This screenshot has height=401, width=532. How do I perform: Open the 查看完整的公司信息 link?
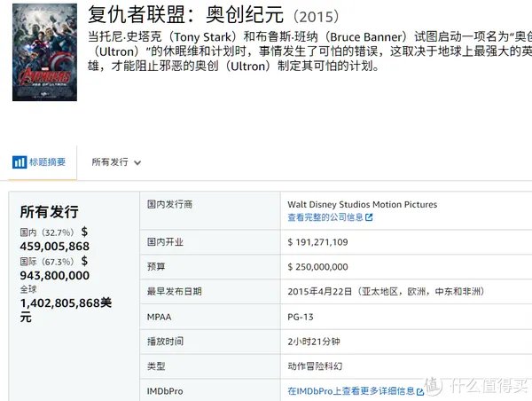325,217
